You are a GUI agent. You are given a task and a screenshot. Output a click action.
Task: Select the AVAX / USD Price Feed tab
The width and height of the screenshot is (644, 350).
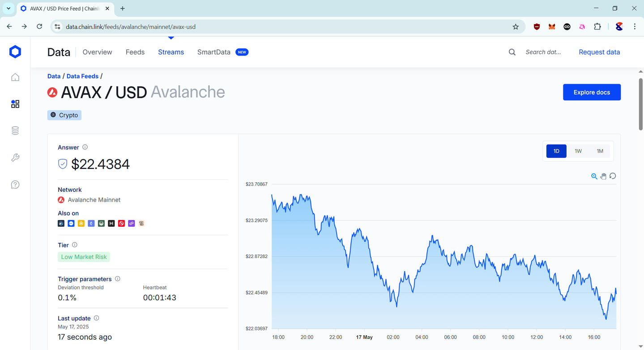[x=64, y=9]
